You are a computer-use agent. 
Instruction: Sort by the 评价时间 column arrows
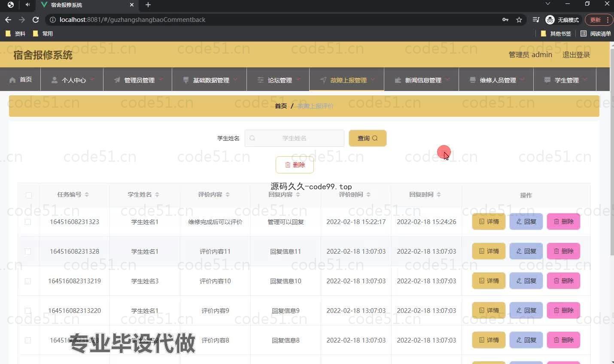(x=368, y=194)
